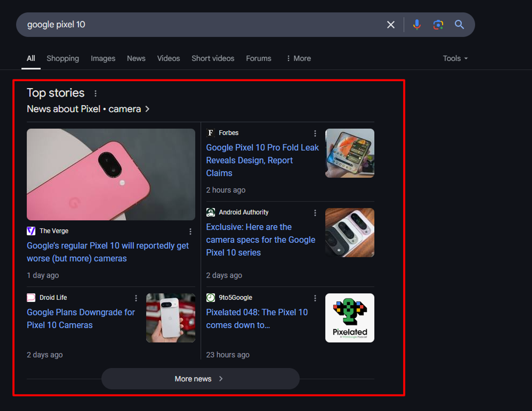
Task: Click the Pixelated podcast logo thumbnail
Action: (350, 318)
